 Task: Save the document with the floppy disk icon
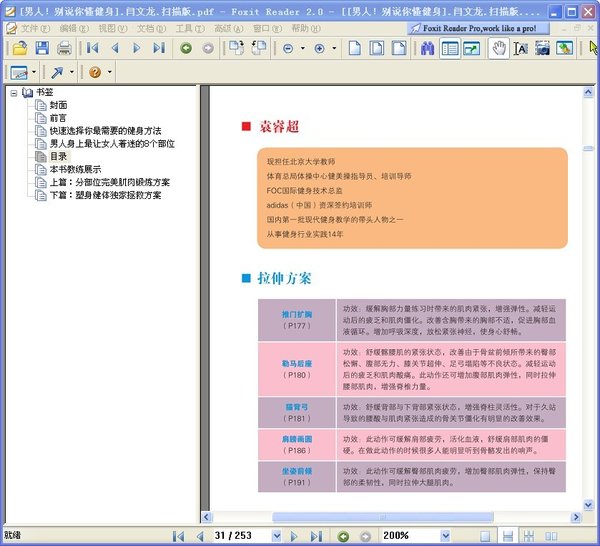(x=42, y=48)
